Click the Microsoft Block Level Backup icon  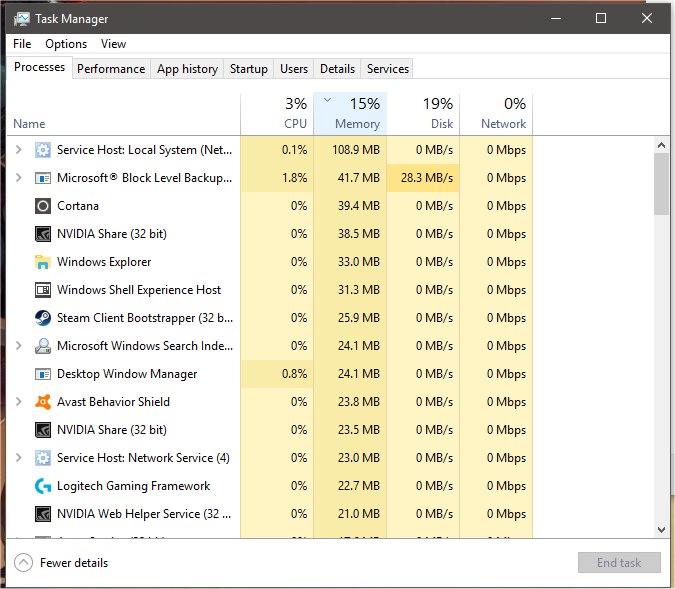[x=43, y=178]
